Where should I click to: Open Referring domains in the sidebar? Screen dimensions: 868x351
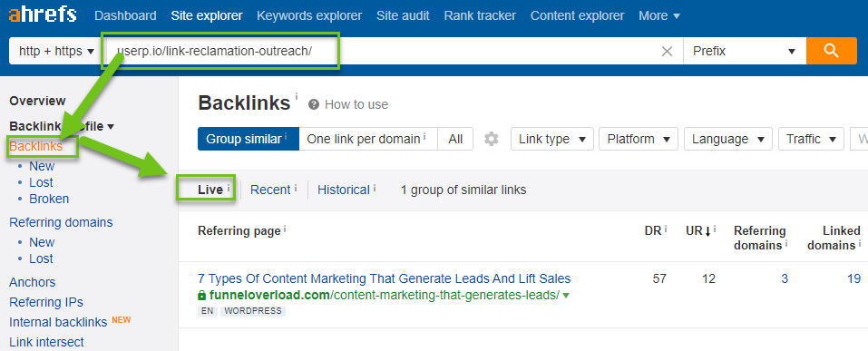tap(61, 222)
